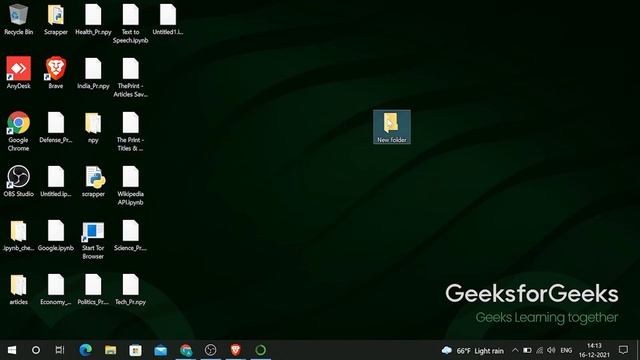Select the scrapper Python file icon
This screenshot has width=640, height=360.
click(x=93, y=181)
